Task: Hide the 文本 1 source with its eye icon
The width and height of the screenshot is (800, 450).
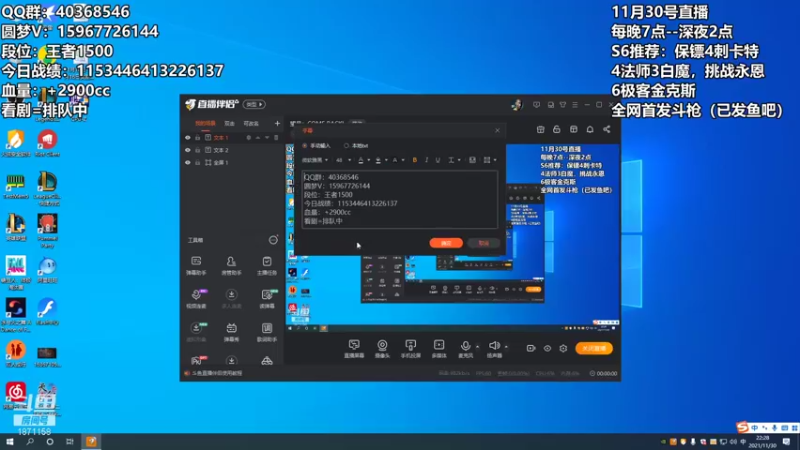Action: [188, 138]
